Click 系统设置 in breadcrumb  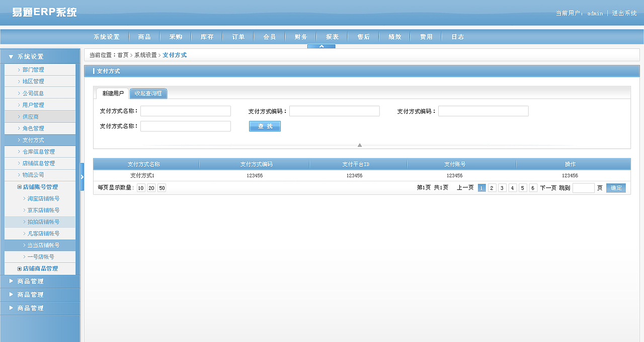[x=145, y=55]
